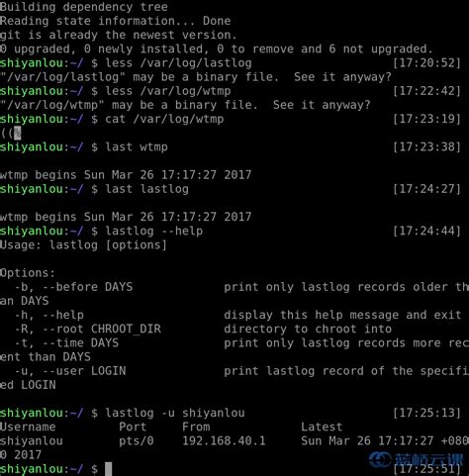Click the watermark logo at bottom right
This screenshot has height=476, width=469.
point(417,460)
